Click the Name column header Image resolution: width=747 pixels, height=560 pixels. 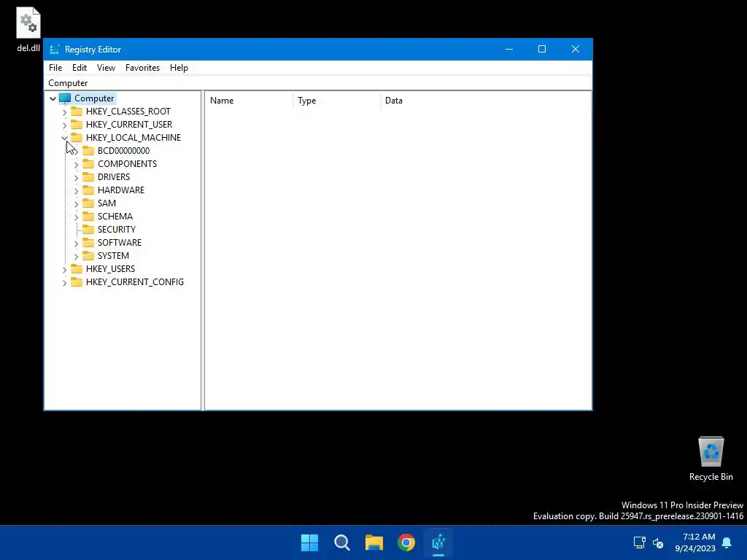(249, 101)
